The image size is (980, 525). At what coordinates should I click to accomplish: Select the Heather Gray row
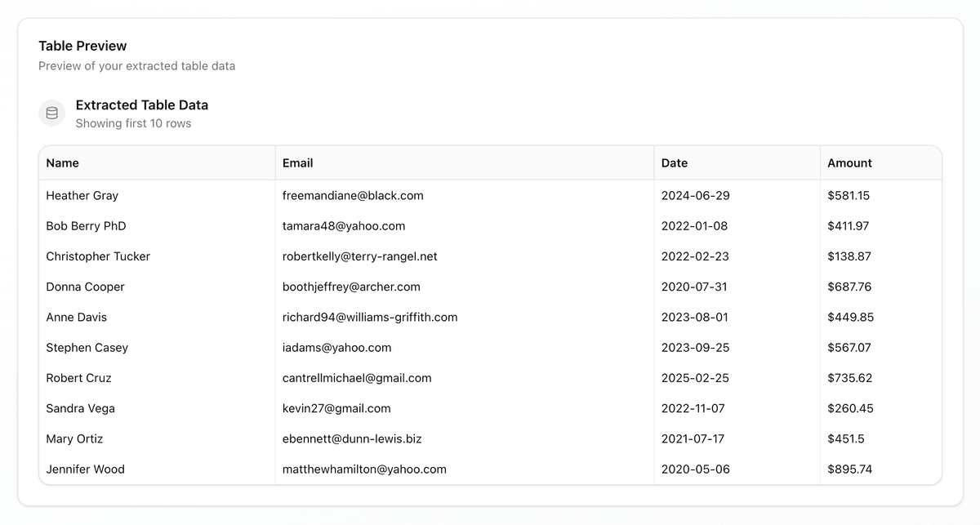82,195
